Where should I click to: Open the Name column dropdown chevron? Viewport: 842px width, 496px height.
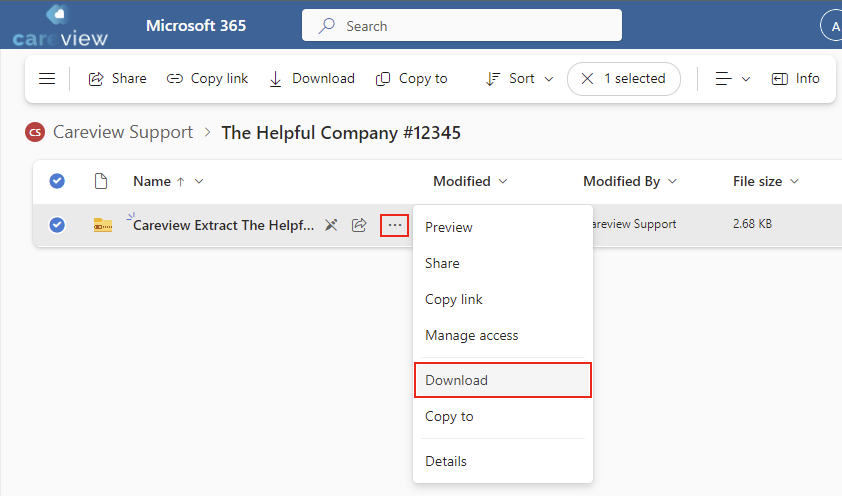199,181
